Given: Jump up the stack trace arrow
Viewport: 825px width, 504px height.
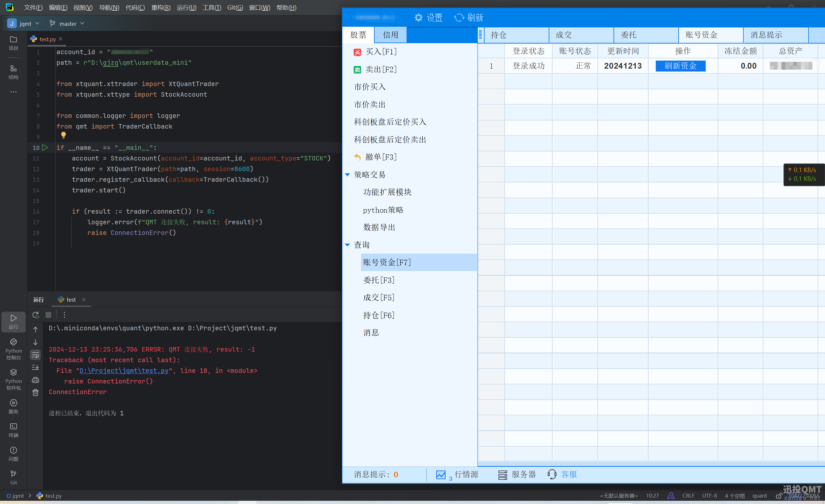Looking at the screenshot, I should (x=35, y=330).
